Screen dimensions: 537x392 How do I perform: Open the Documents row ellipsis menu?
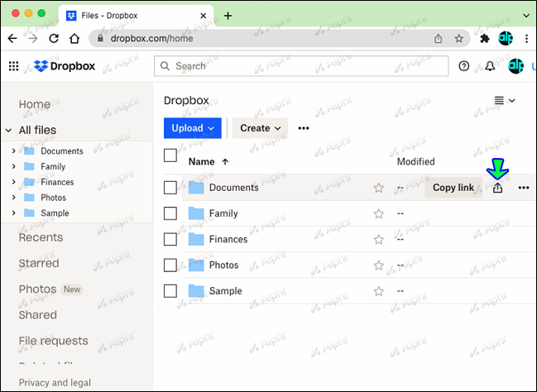pyautogui.click(x=524, y=188)
